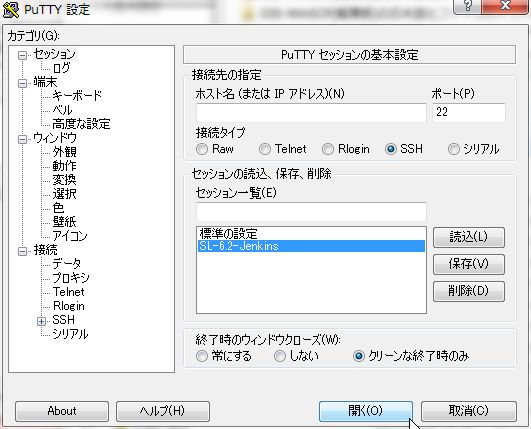Collapse the ウィンドウ tree node

(22, 139)
